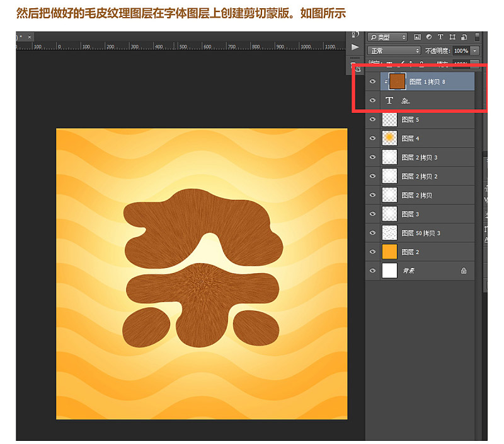504x444 pixels.
Task: Click the Play actions triangle icon
Action: click(x=355, y=47)
